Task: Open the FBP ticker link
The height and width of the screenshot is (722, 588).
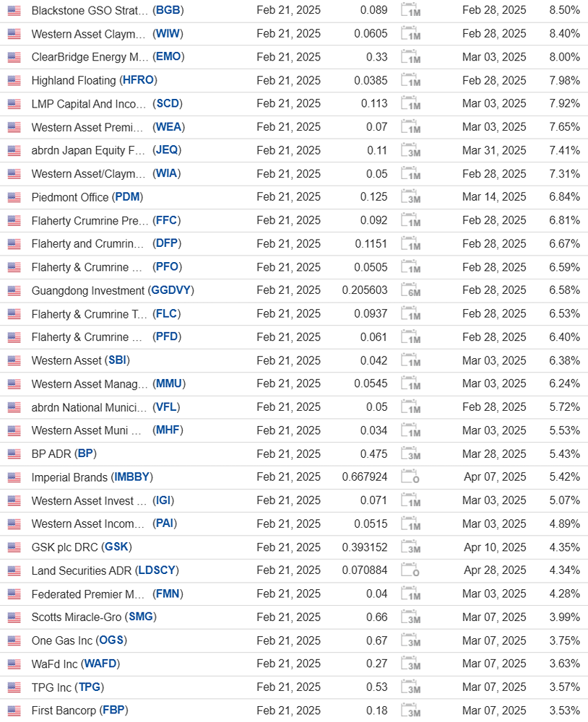Action: (x=114, y=710)
